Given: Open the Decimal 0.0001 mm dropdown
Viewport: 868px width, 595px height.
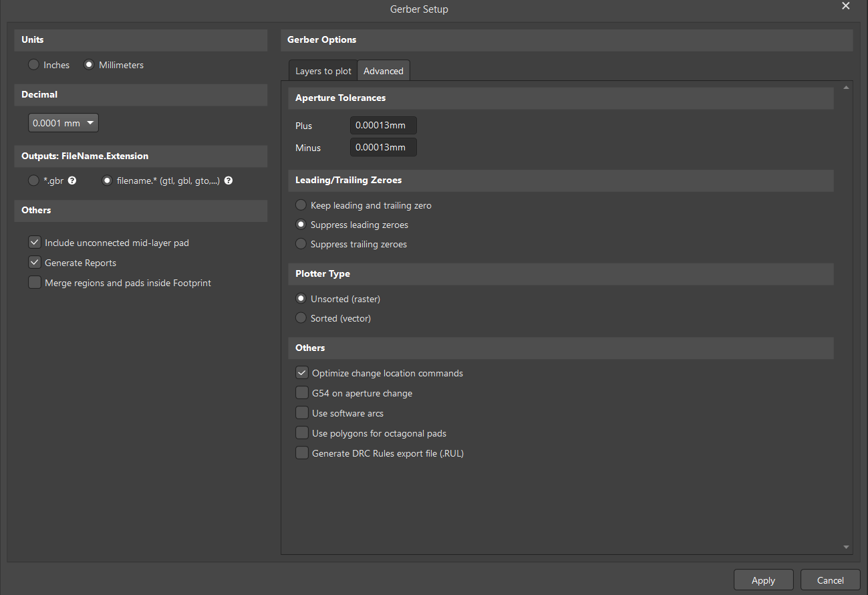Looking at the screenshot, I should (63, 123).
